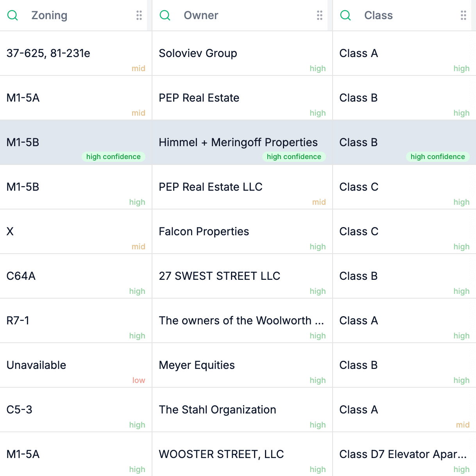476x476 pixels.
Task: Click the drag handle icon on the Zoning column
Action: (139, 15)
